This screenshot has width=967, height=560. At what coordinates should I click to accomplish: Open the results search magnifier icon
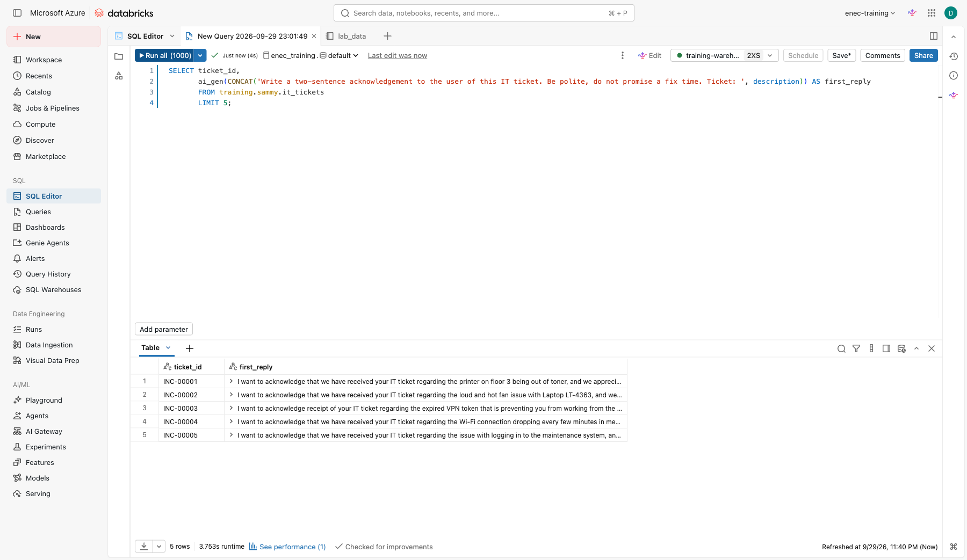tap(841, 348)
